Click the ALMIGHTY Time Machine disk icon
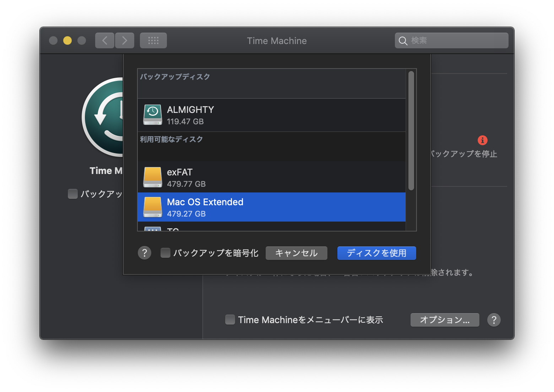Image resolution: width=554 pixels, height=392 pixels. tap(153, 115)
